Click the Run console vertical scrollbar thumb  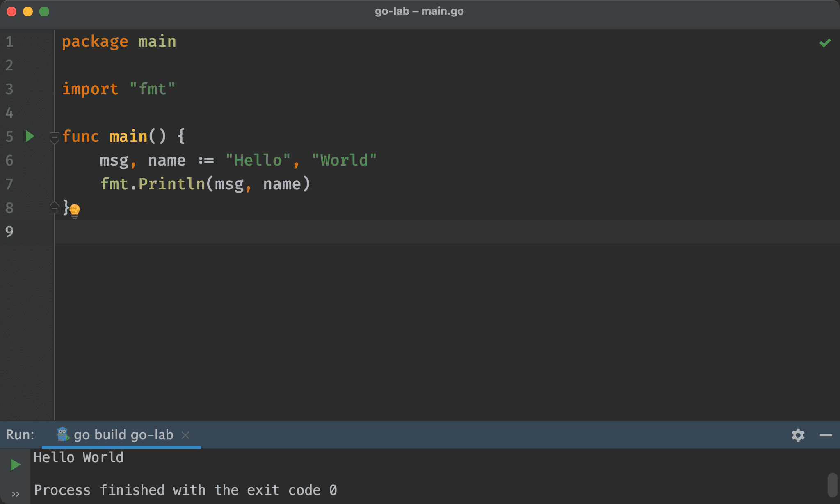[x=832, y=484]
